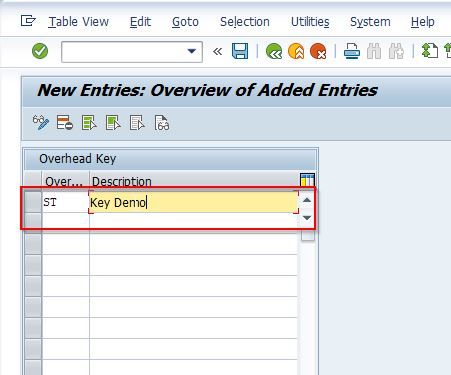This screenshot has width=451, height=375.
Task: Open the System menu
Action: (370, 22)
